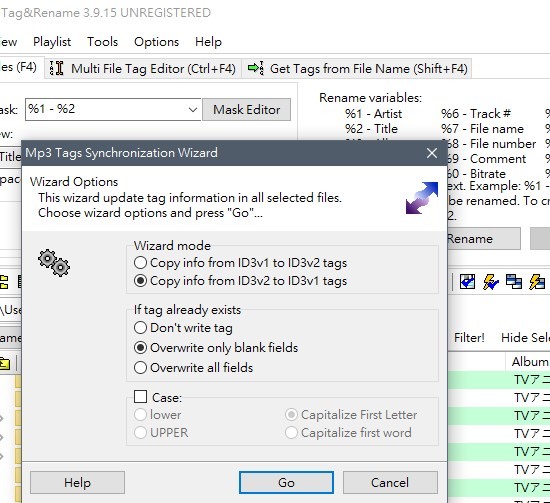Open the Tools menu
Screen dimensions: 550x503
102,42
